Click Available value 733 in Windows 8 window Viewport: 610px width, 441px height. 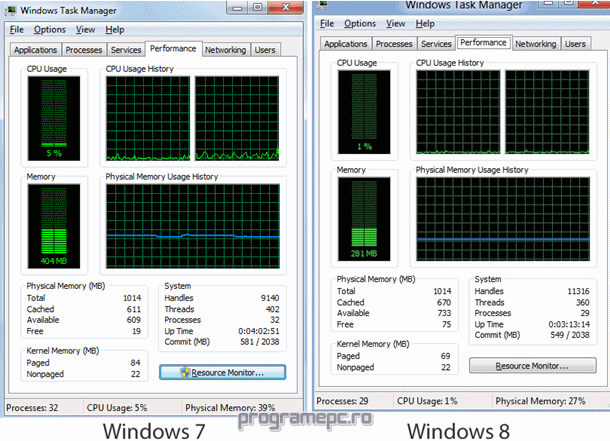[444, 313]
